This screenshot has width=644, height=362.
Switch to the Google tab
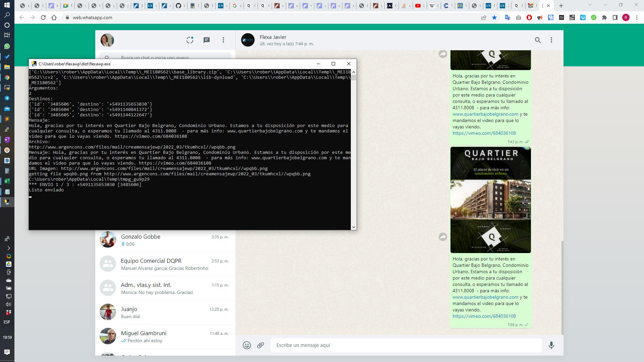coord(235,6)
